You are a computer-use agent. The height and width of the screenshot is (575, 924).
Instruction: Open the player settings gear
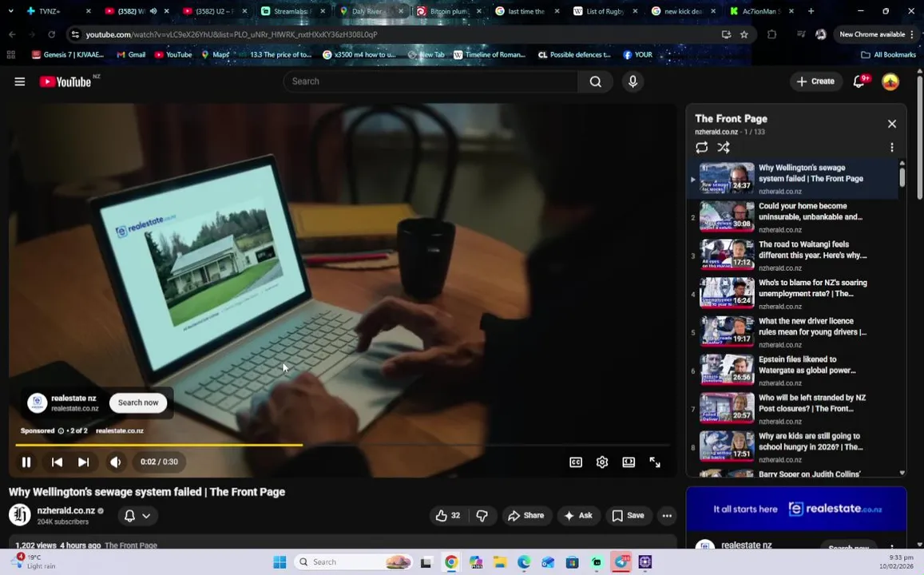click(x=601, y=462)
